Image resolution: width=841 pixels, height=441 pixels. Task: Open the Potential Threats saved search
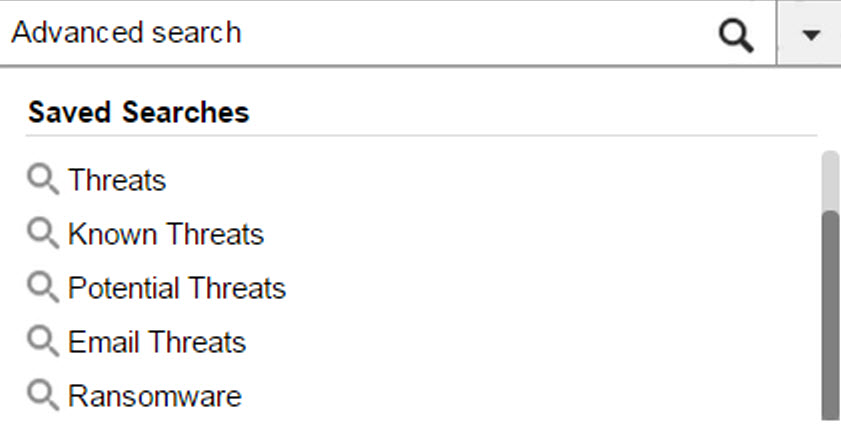click(x=177, y=289)
